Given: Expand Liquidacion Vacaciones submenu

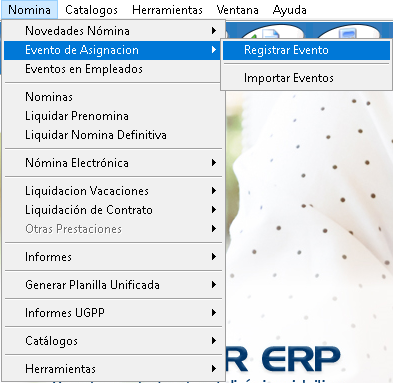Looking at the screenshot, I should [x=113, y=191].
